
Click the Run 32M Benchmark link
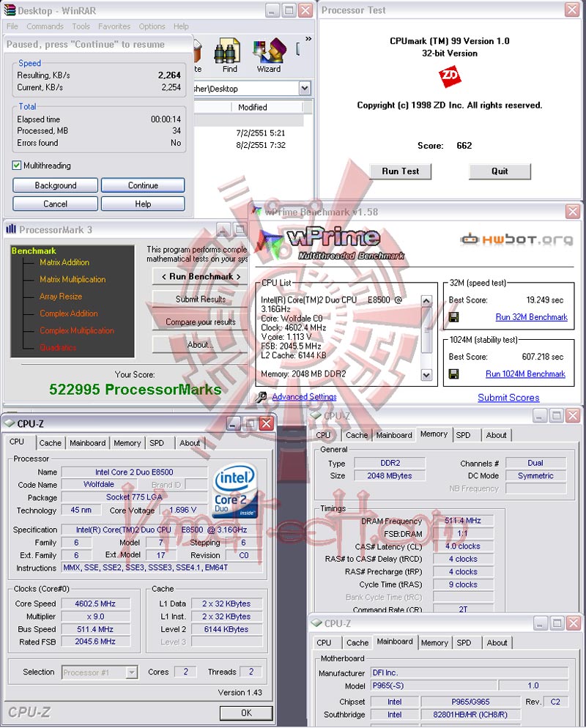[x=531, y=317]
